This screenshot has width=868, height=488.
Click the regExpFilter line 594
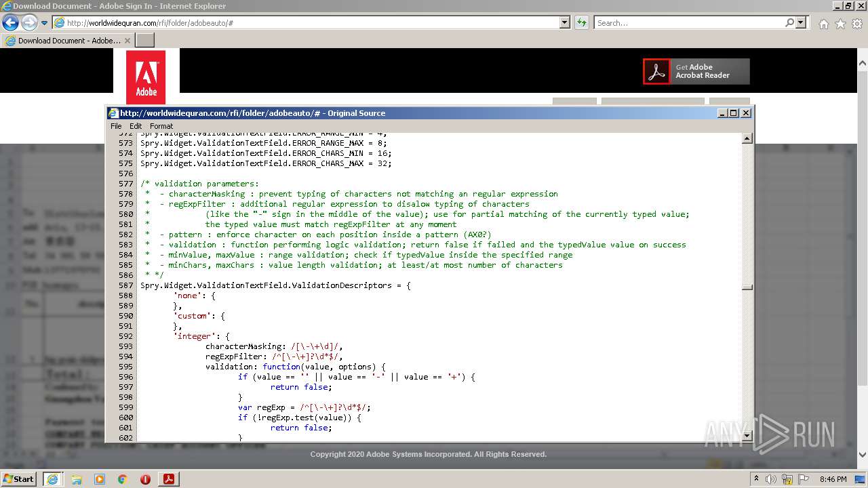point(274,357)
